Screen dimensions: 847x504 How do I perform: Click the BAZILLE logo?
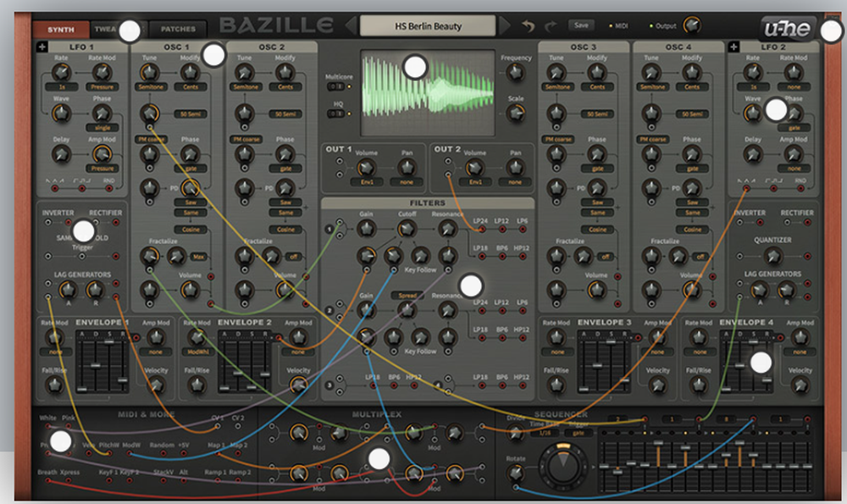[276, 25]
